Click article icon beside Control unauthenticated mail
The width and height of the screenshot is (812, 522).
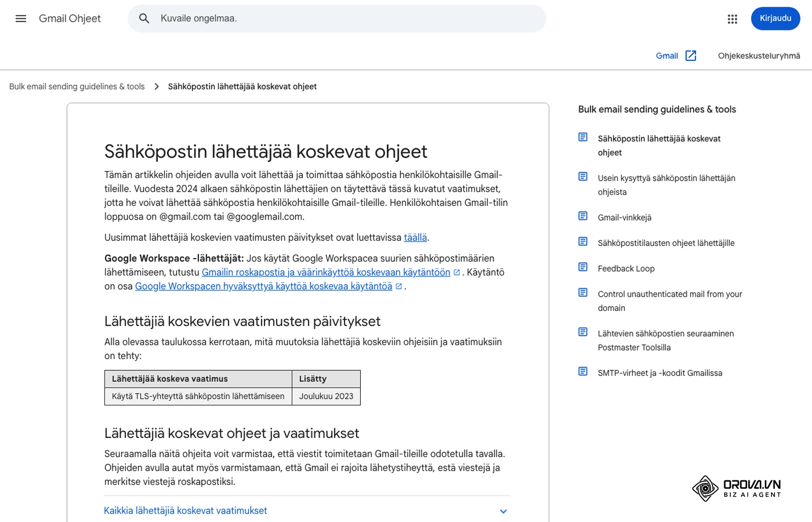[x=583, y=293]
